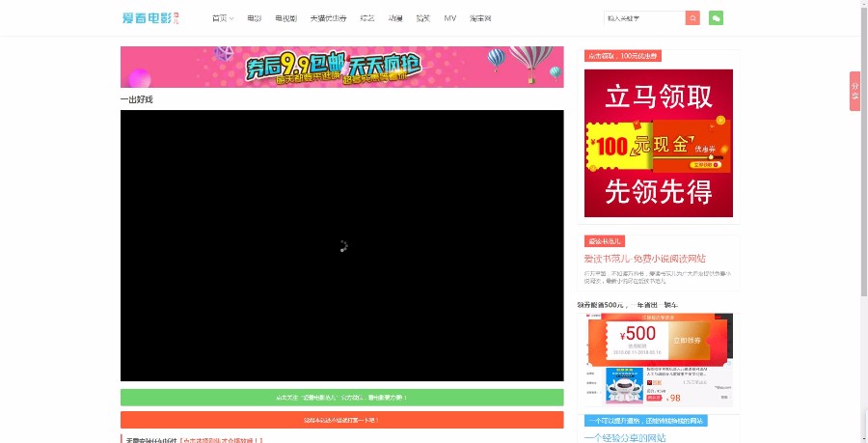This screenshot has width=868, height=443.
Task: Open the 搞笑 navigation item
Action: tap(423, 18)
